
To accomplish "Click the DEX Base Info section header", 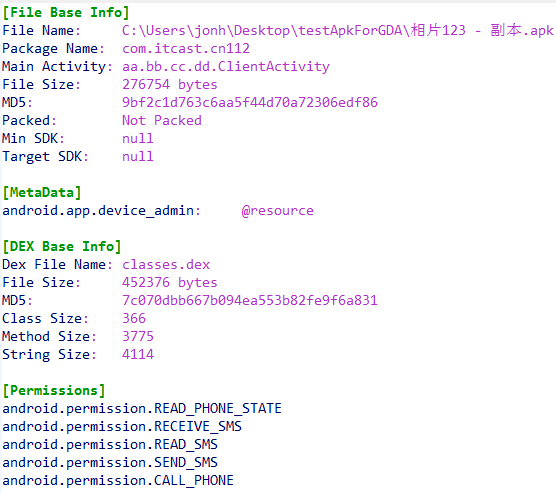I will 62,246.
